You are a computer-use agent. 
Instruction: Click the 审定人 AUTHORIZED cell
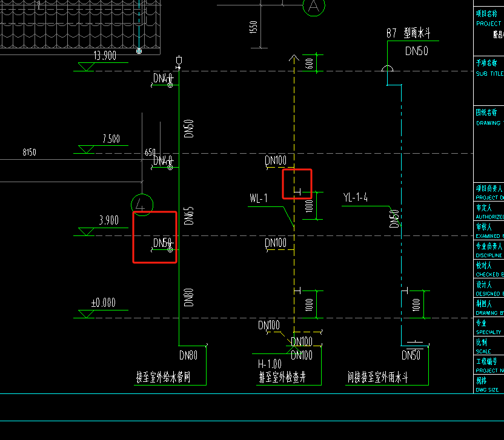[489, 211]
